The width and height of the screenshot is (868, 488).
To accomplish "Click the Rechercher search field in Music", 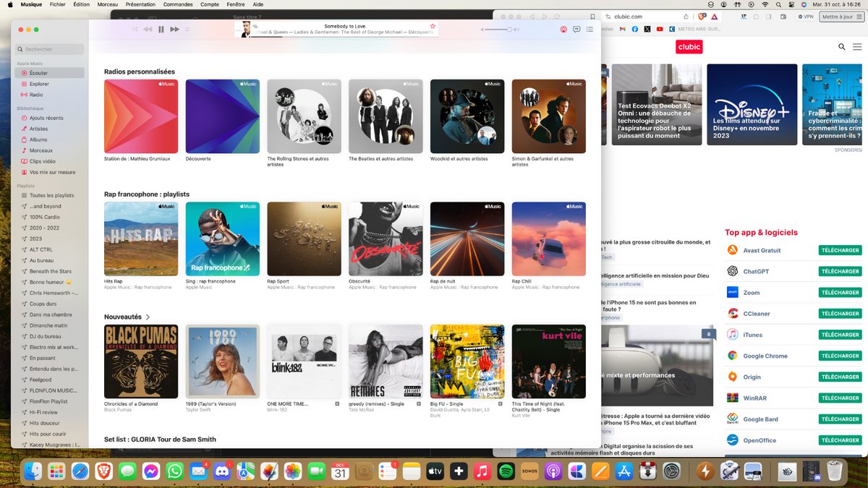I will 50,49.
